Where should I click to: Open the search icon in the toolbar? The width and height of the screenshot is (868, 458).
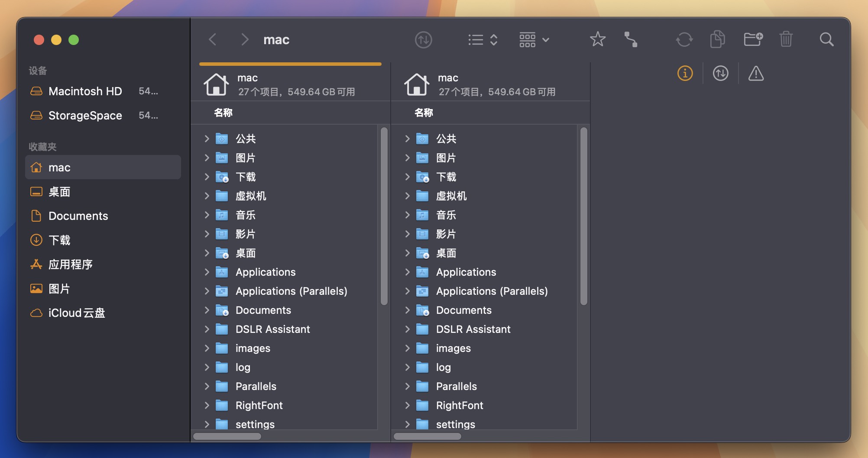(x=826, y=39)
